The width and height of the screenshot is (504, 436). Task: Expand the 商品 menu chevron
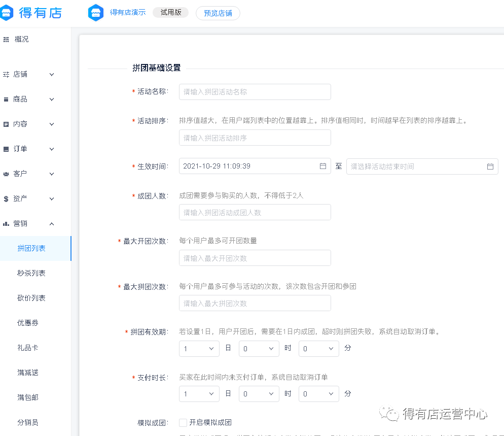(x=51, y=99)
